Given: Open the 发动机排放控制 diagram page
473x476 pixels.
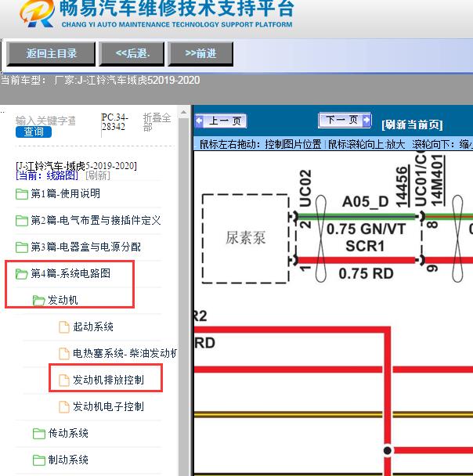Looking at the screenshot, I should [x=108, y=380].
